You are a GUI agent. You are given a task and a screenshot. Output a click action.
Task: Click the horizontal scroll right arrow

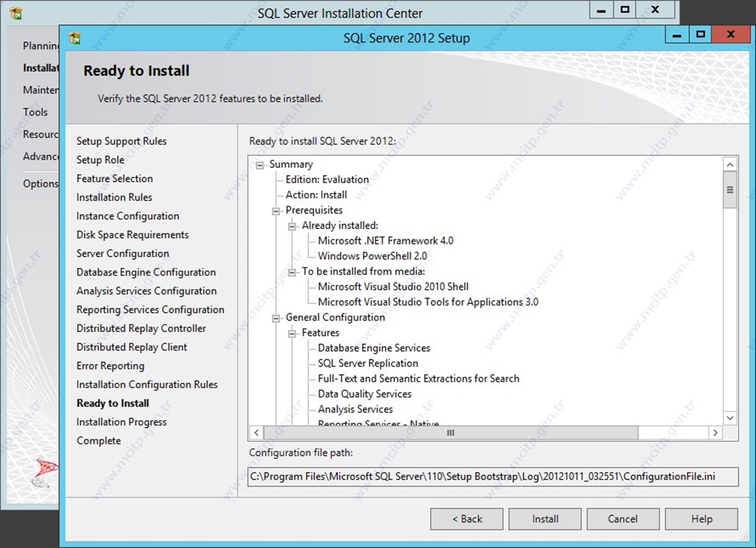(x=715, y=432)
